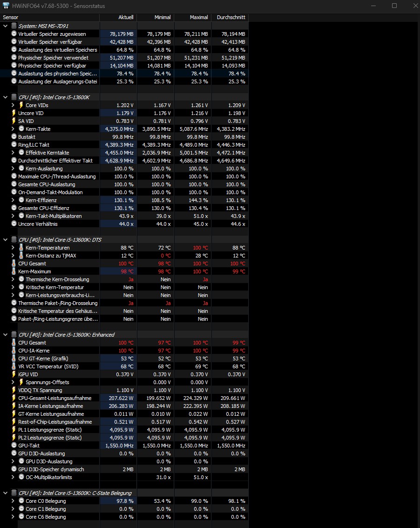Click the lightning icon beside PL2 Leistungsgrenze
Screen dimensions: 420x528
click(x=14, y=437)
